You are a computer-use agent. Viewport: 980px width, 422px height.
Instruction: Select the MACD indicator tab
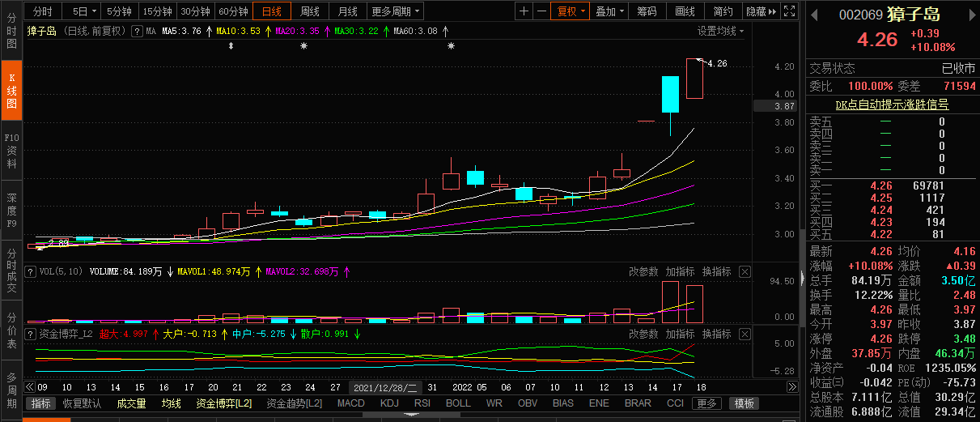351,403
